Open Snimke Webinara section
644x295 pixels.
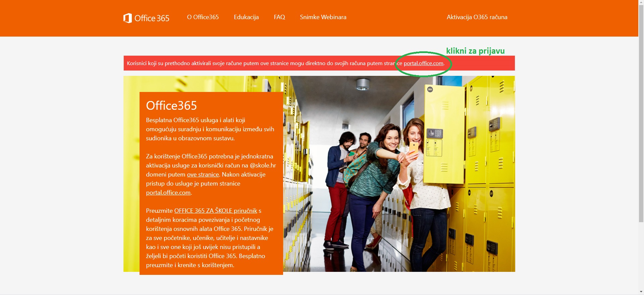coord(323,17)
